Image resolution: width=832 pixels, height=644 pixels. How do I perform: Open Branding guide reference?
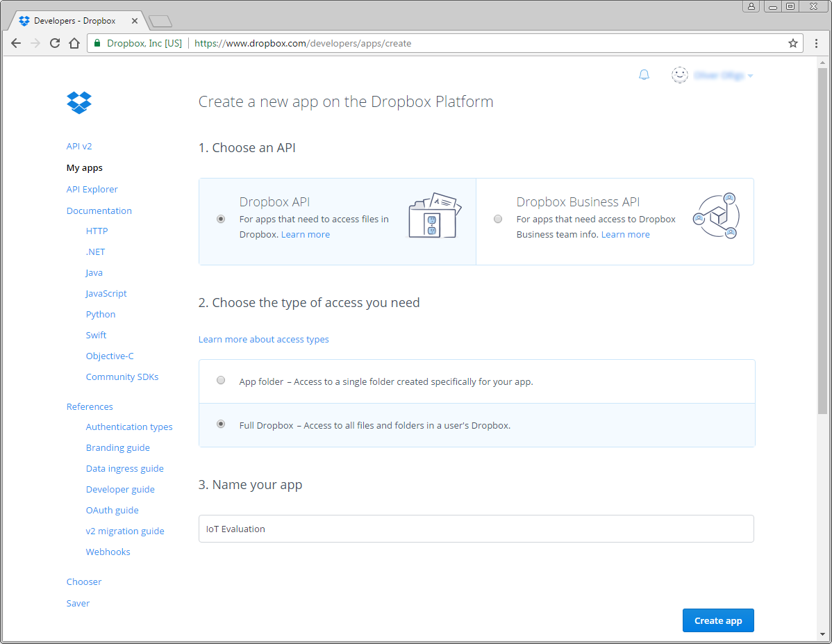(x=118, y=447)
